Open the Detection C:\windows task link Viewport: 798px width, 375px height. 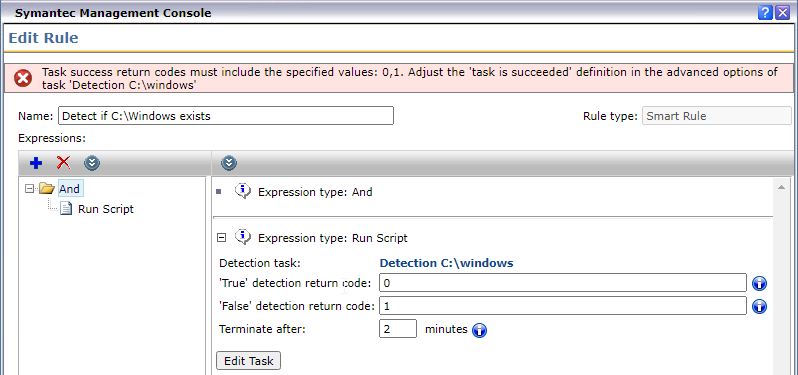coord(446,263)
